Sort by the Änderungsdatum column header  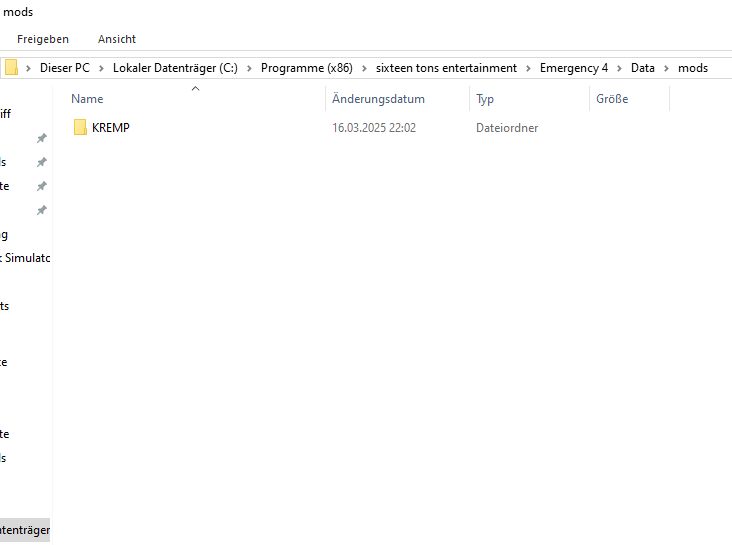[379, 99]
